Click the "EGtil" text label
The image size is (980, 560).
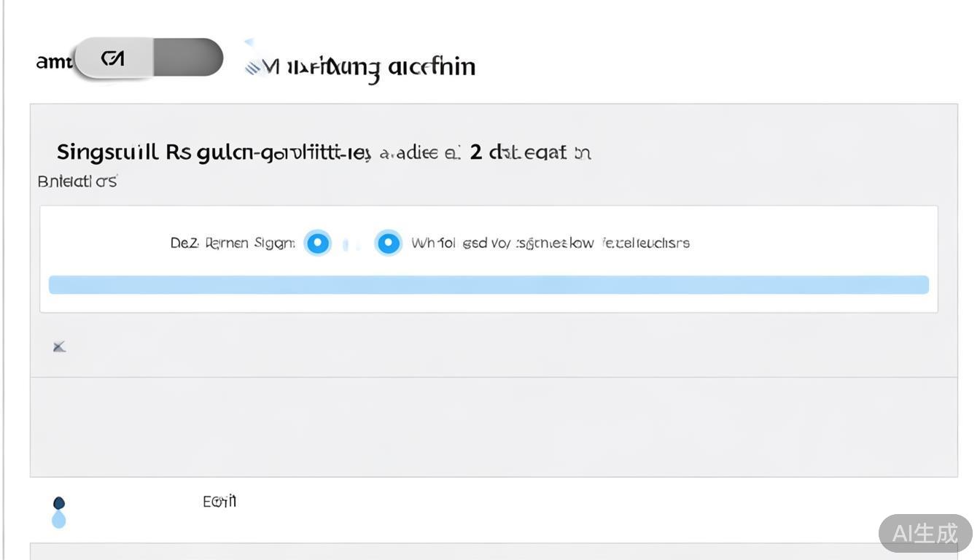click(219, 502)
